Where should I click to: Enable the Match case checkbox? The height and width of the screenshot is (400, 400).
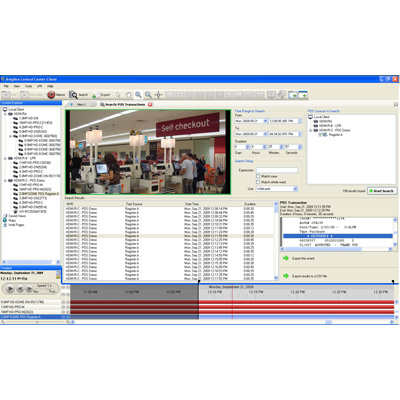click(x=258, y=176)
